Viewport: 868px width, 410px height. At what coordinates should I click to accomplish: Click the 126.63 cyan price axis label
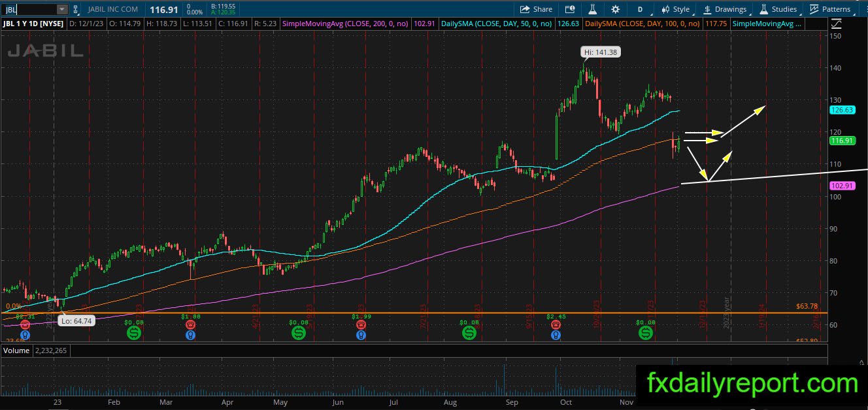843,111
